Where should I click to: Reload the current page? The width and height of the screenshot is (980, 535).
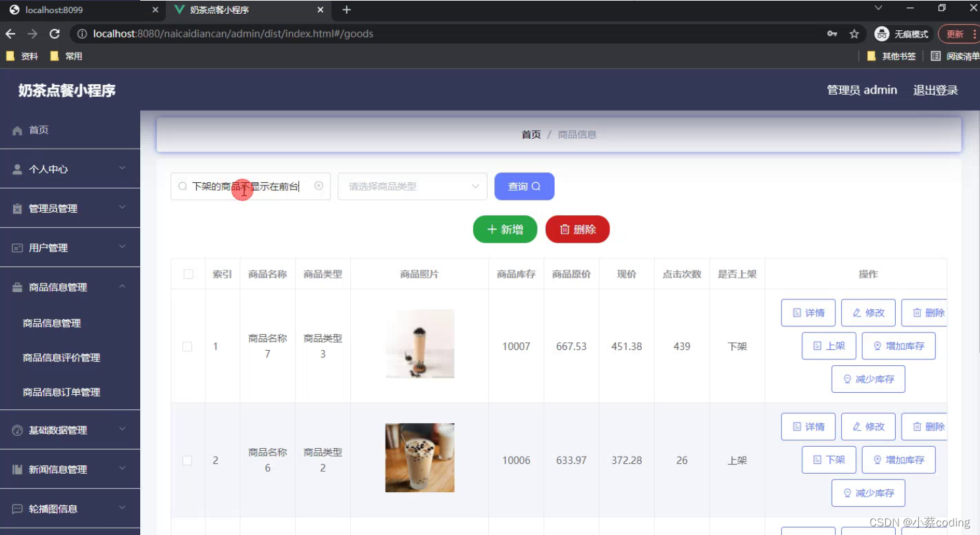(x=55, y=34)
